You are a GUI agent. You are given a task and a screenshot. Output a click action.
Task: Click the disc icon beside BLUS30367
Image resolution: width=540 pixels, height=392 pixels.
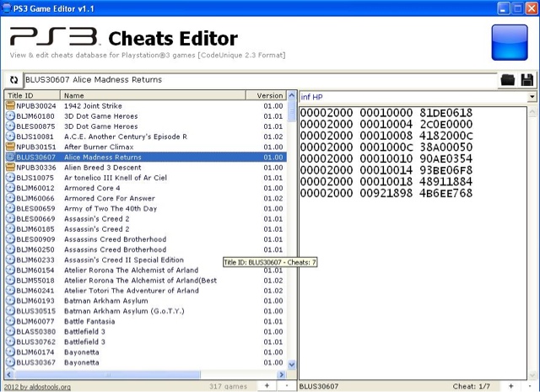pyautogui.click(x=11, y=362)
